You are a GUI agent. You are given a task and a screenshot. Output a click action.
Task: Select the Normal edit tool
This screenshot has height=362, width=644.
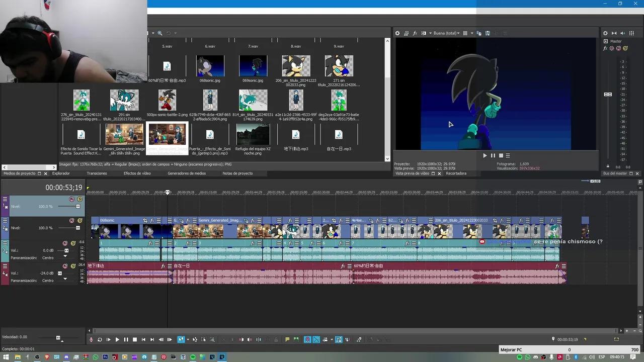[x=181, y=339]
